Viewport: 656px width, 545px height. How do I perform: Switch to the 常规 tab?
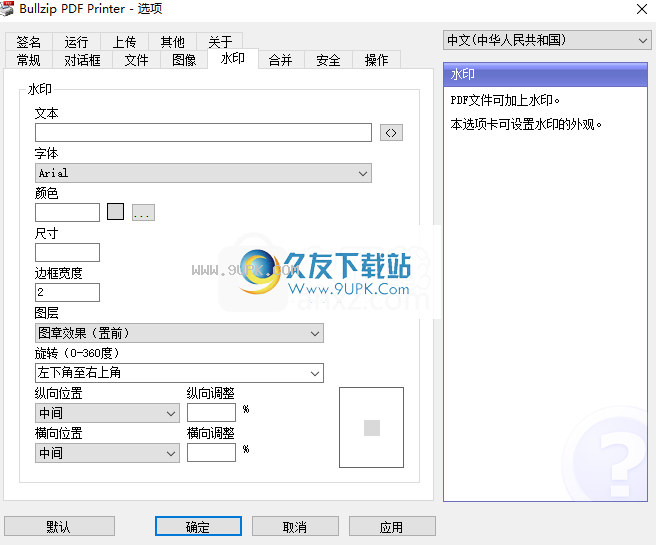[x=28, y=60]
